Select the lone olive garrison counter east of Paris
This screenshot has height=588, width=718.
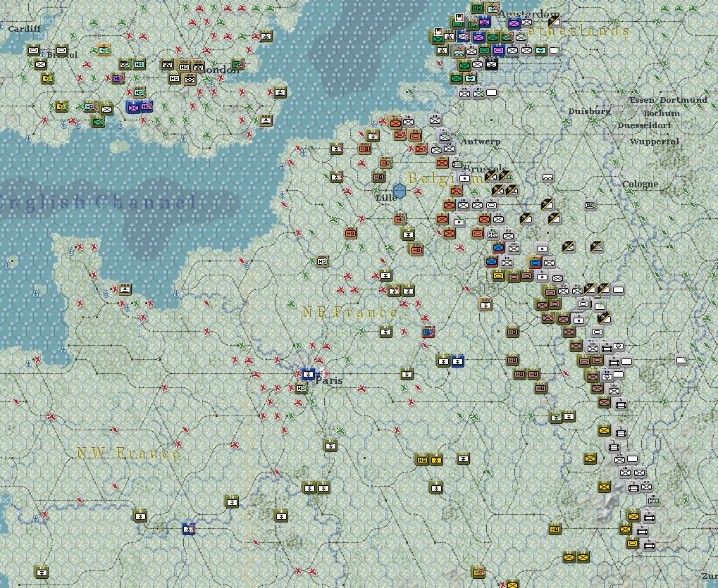tap(407, 375)
